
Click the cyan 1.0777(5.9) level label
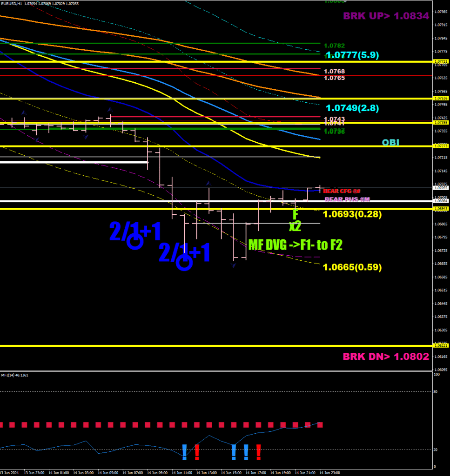tap(352, 55)
